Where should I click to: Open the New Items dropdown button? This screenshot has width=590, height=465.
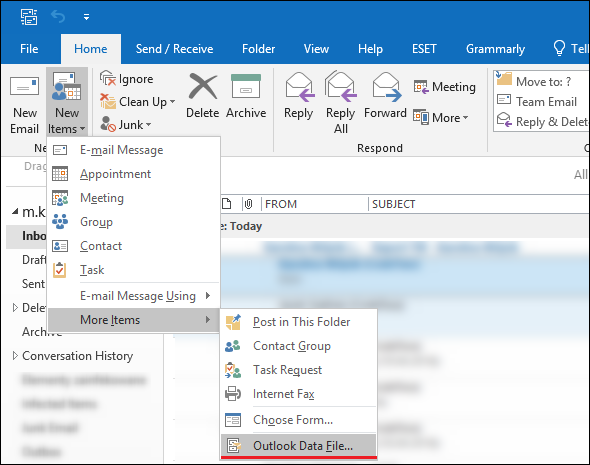click(67, 102)
